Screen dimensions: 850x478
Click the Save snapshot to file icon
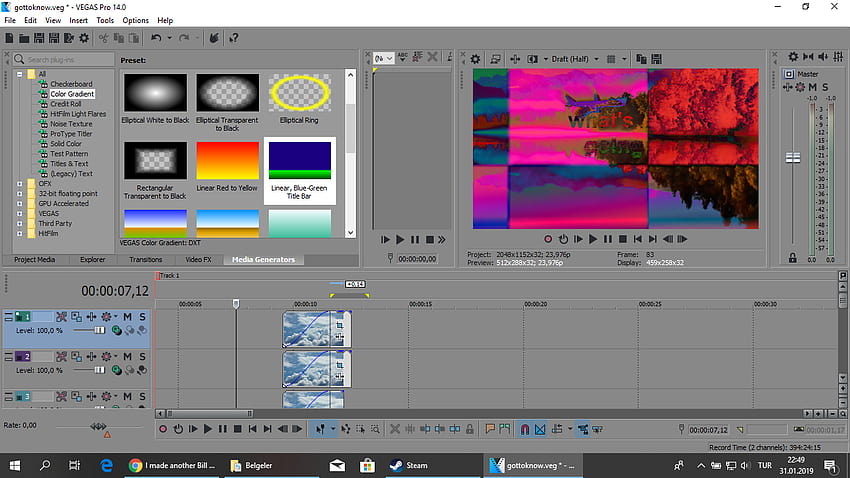[656, 59]
